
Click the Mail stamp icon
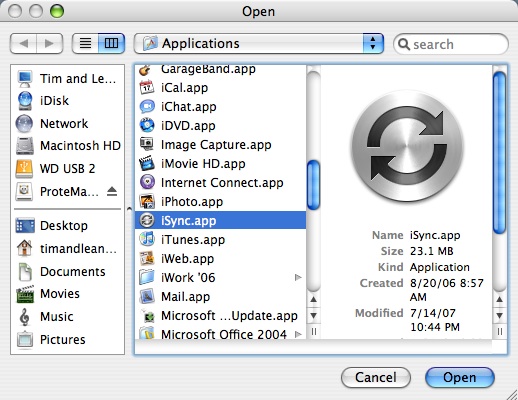click(x=146, y=296)
